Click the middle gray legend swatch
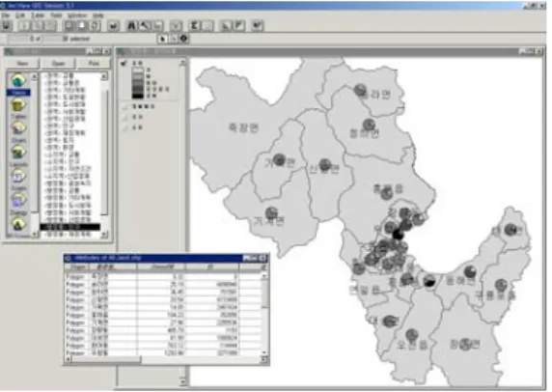Image resolution: width=552 pixels, height=392 pixels. tap(138, 83)
